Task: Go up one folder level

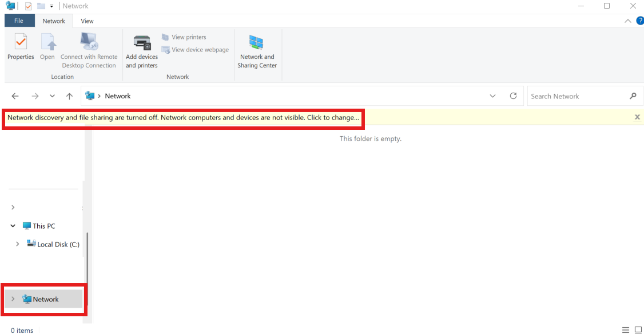Action: click(69, 96)
